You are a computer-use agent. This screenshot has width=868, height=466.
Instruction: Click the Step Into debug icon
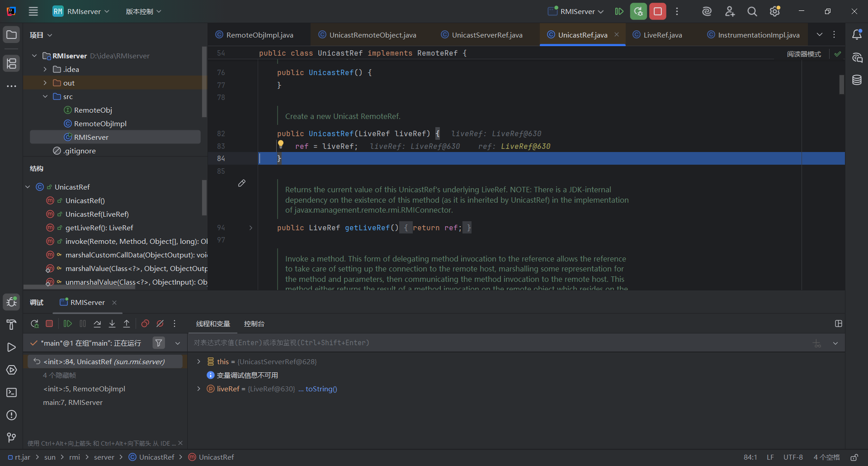pos(112,323)
